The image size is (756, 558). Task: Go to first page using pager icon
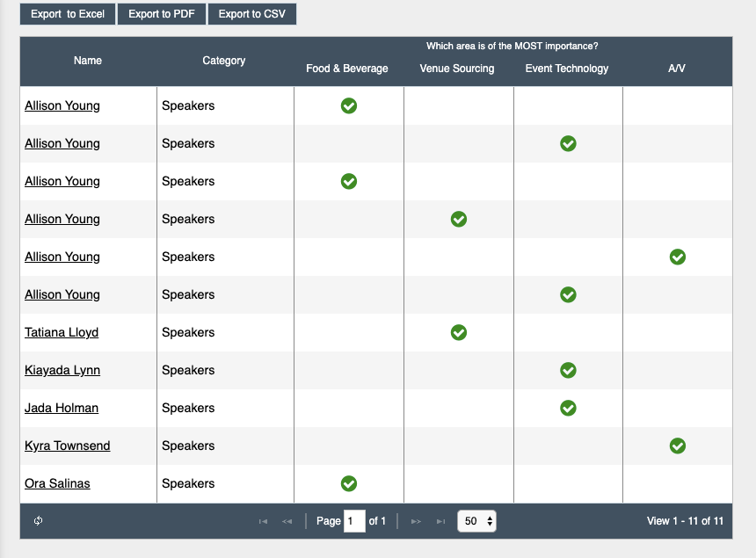click(x=263, y=521)
